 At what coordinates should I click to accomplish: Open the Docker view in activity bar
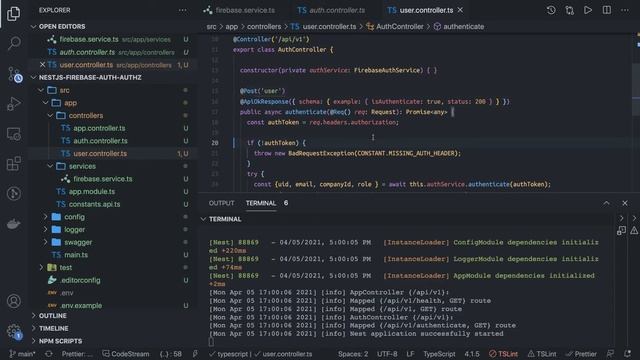14,224
